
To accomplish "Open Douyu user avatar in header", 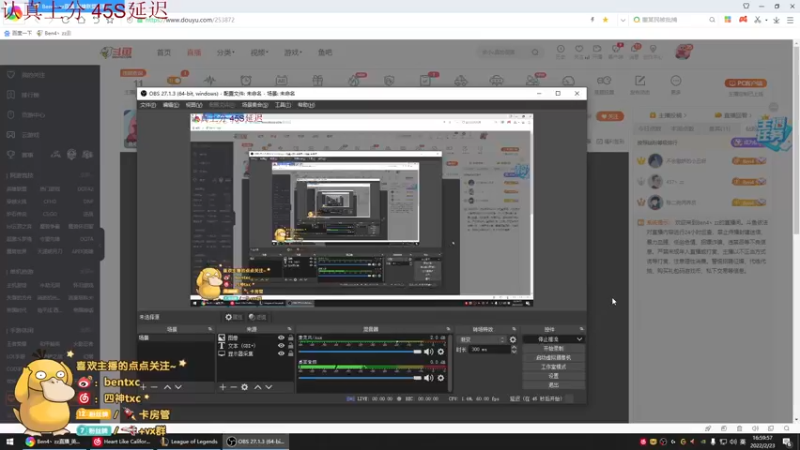I will pyautogui.click(x=684, y=52).
